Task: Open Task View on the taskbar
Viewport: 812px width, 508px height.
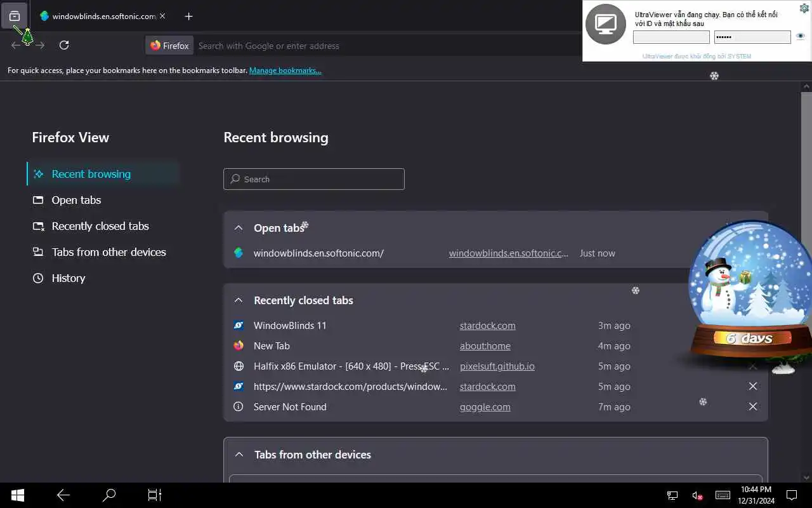Action: (155, 495)
